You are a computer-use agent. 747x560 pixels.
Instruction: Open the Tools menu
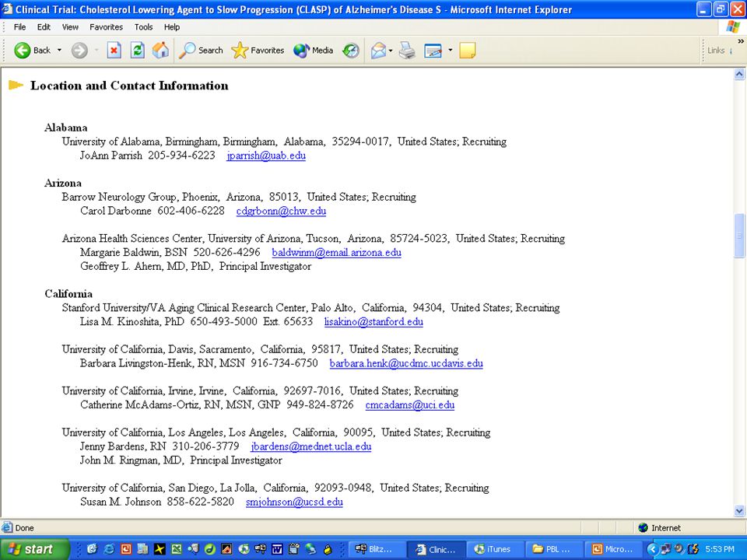[x=143, y=27]
